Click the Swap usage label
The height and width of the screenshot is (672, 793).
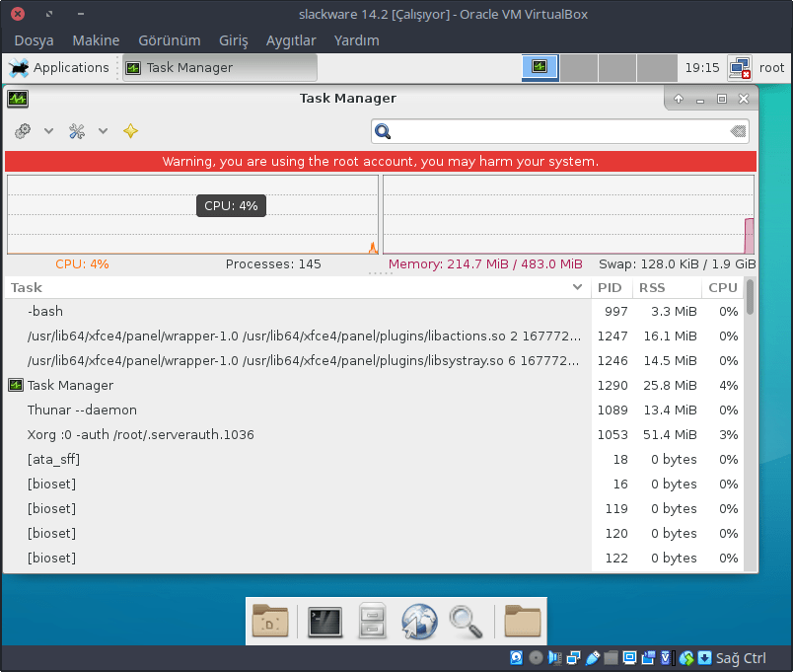[x=678, y=264]
